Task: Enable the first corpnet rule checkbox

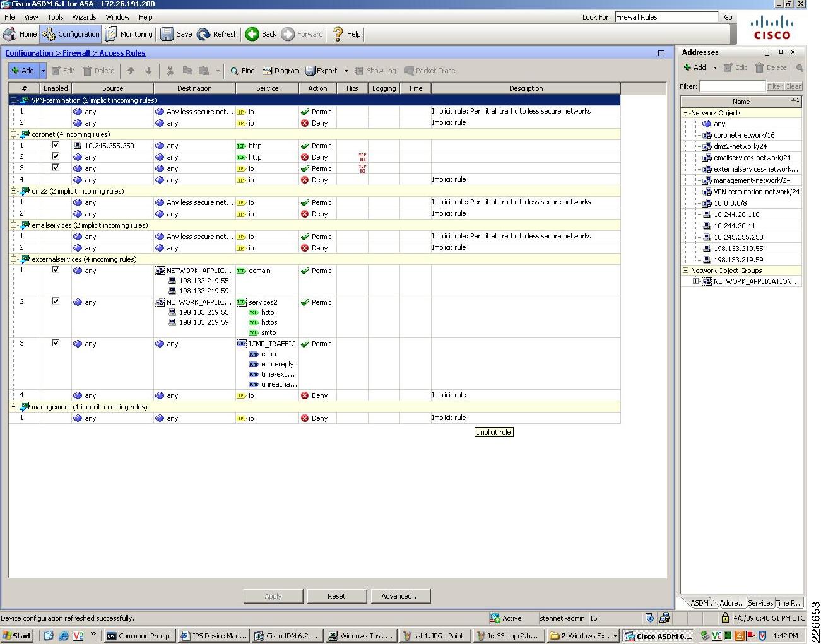Action: (56, 144)
